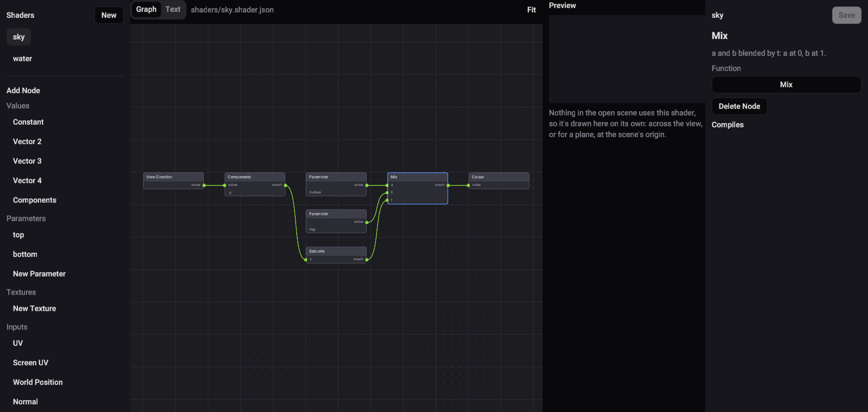
Task: Click the Colour node's color input port
Action: [469, 185]
